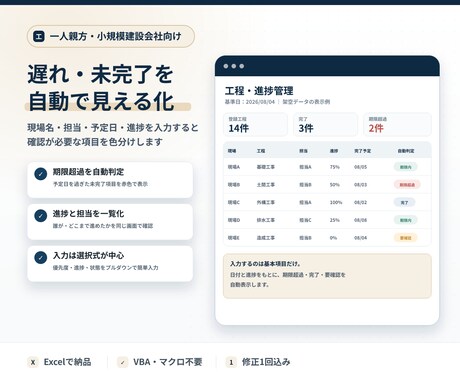The image size is (460, 380).
Task: Click the 08/05 due date
Action: pos(360,167)
